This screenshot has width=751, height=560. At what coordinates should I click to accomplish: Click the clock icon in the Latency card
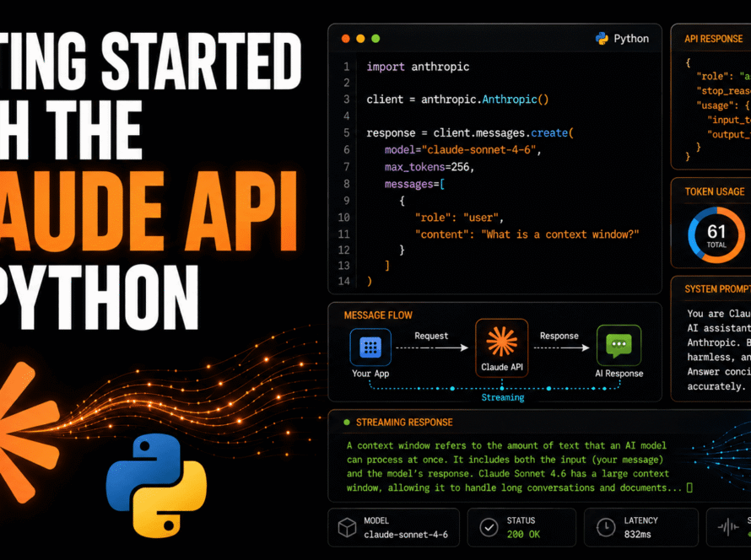point(606,527)
